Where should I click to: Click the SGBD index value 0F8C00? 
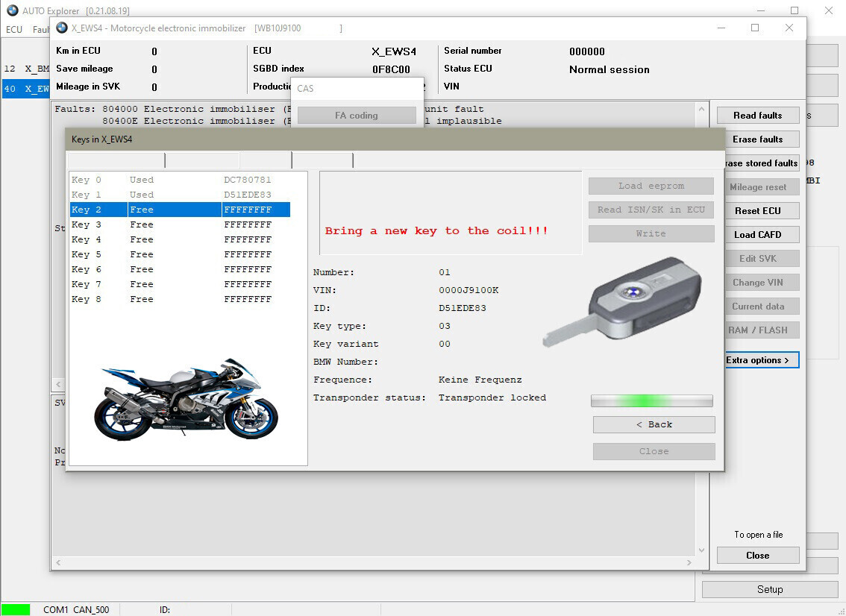[x=391, y=69]
